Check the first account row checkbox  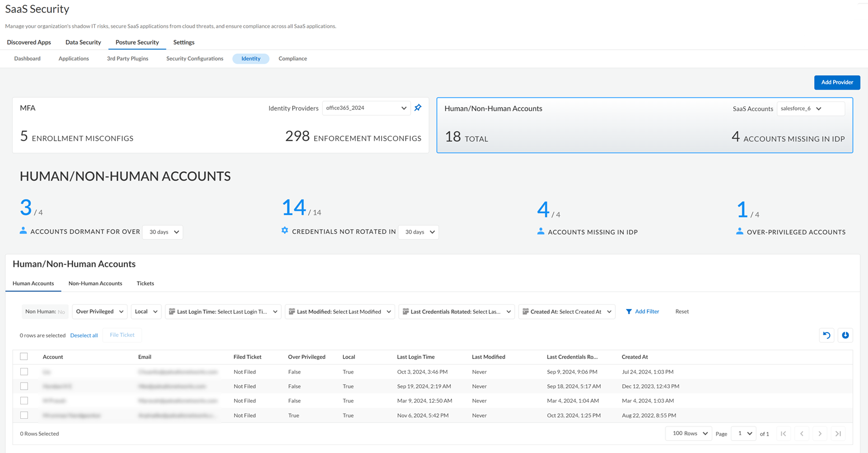click(24, 371)
